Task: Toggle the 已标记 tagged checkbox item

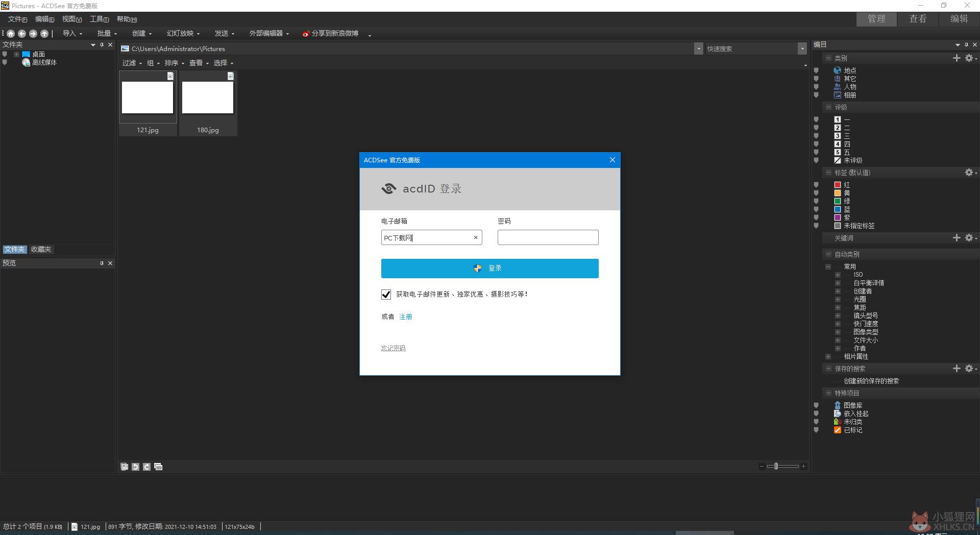Action: point(837,430)
